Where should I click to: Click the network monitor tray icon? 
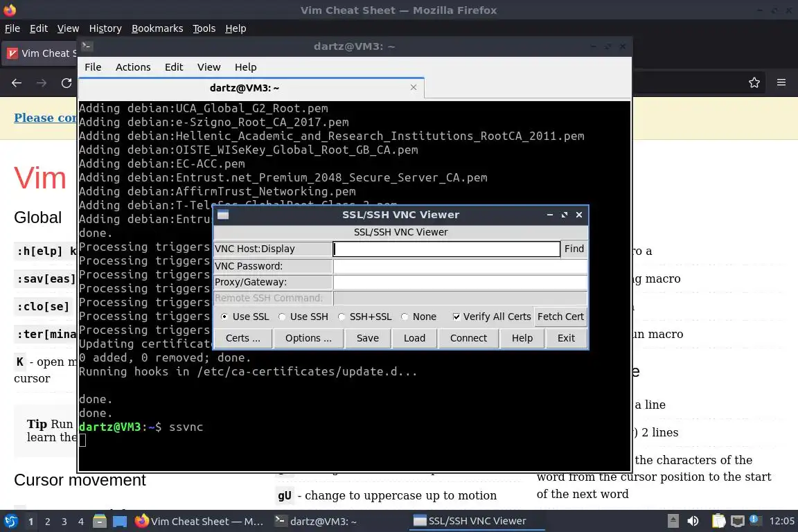(x=738, y=521)
